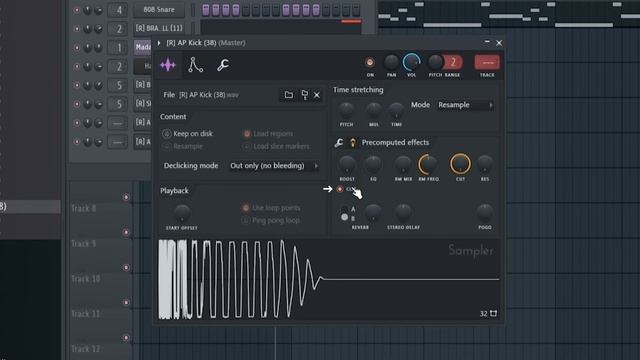Screen dimensions: 640x360
Task: Click the CUT filter knob
Action: tap(460, 164)
